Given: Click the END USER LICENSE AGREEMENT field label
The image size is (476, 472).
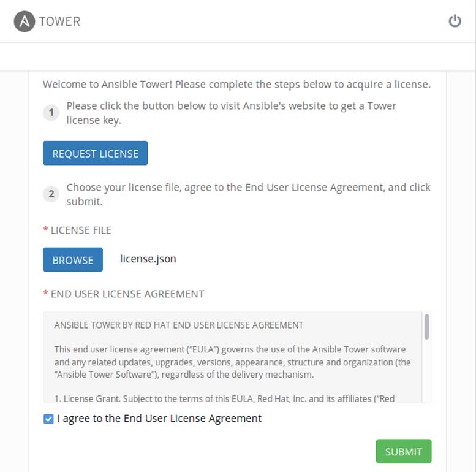Looking at the screenshot, I should tap(127, 294).
